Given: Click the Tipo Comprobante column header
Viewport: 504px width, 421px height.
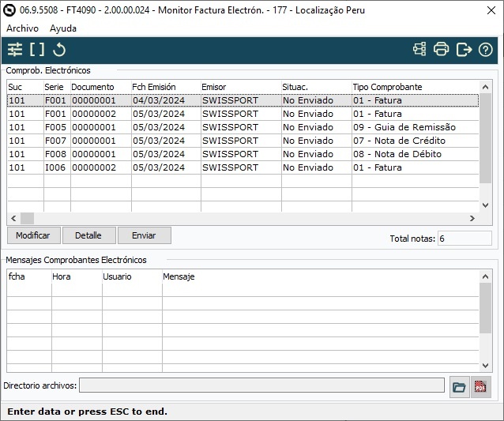Looking at the screenshot, I should pyautogui.click(x=416, y=87).
